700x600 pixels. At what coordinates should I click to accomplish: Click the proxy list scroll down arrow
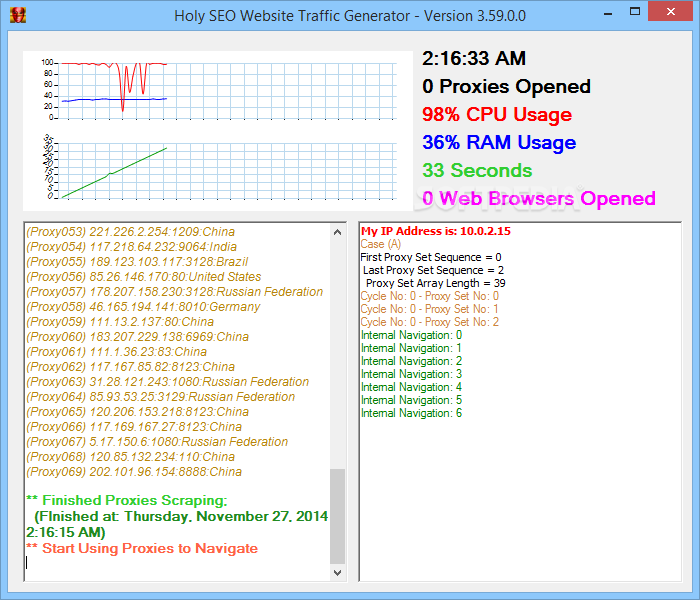(338, 572)
